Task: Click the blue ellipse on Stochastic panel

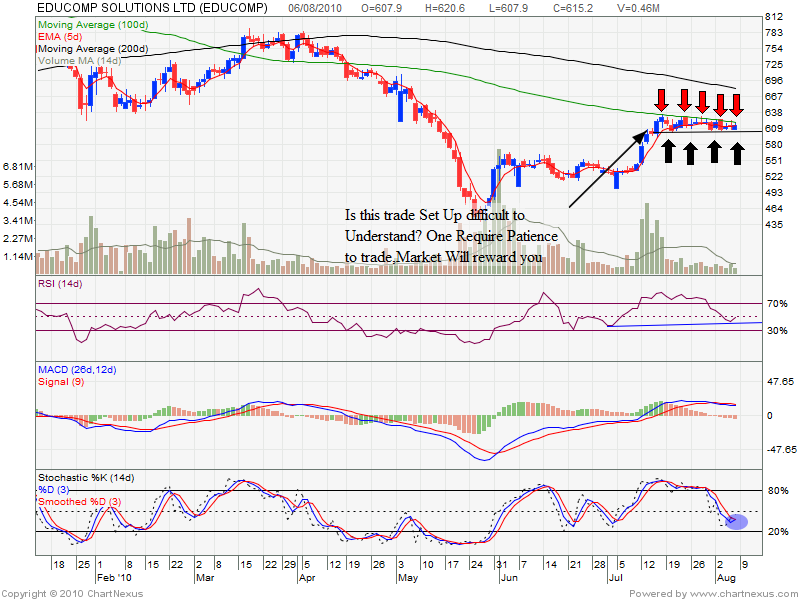Action: point(737,520)
